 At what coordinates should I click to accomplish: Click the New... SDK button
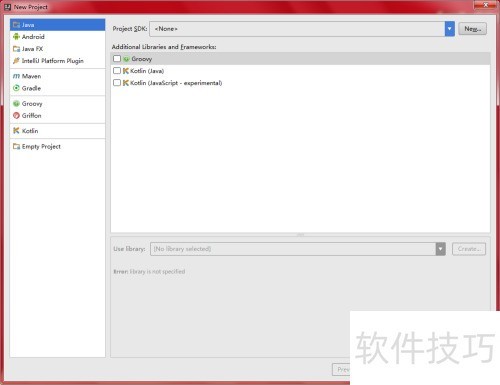click(473, 29)
